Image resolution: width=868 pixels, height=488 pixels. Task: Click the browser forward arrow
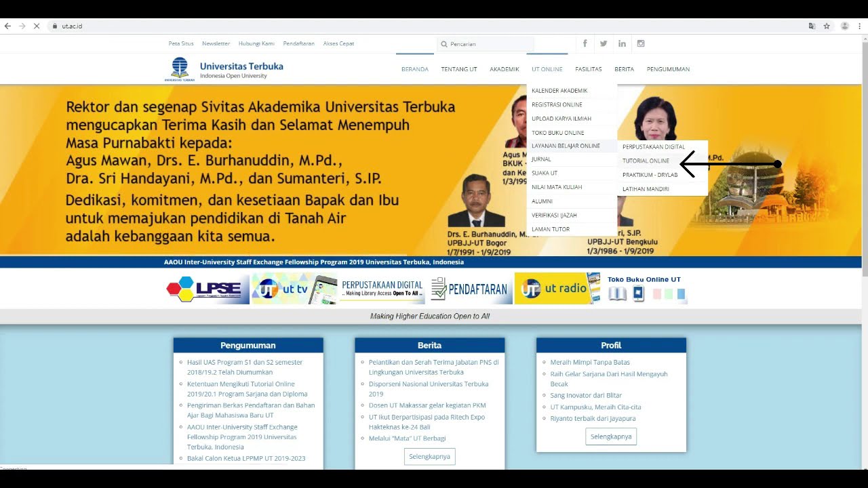tap(22, 26)
